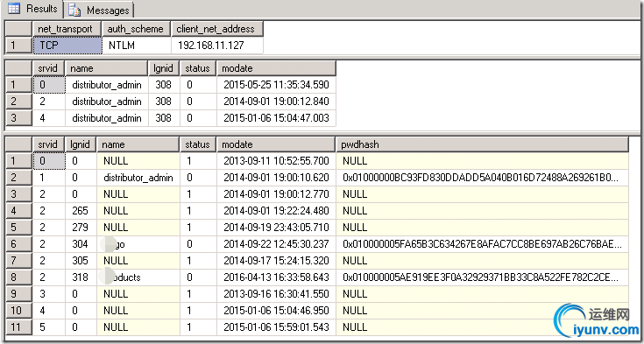Viewport: 644px width, 344px height.
Task: Open the Messages tab
Action: pos(100,10)
